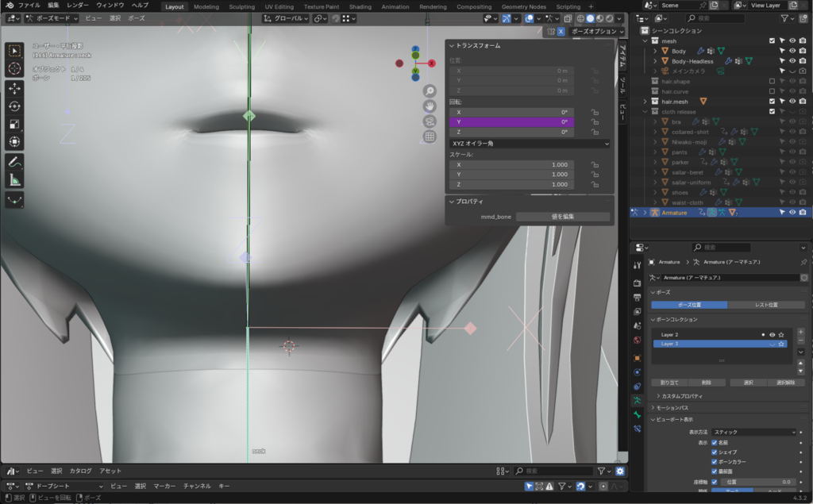Select the Rotate tool in the toolbar
813x504 pixels.
[x=14, y=106]
